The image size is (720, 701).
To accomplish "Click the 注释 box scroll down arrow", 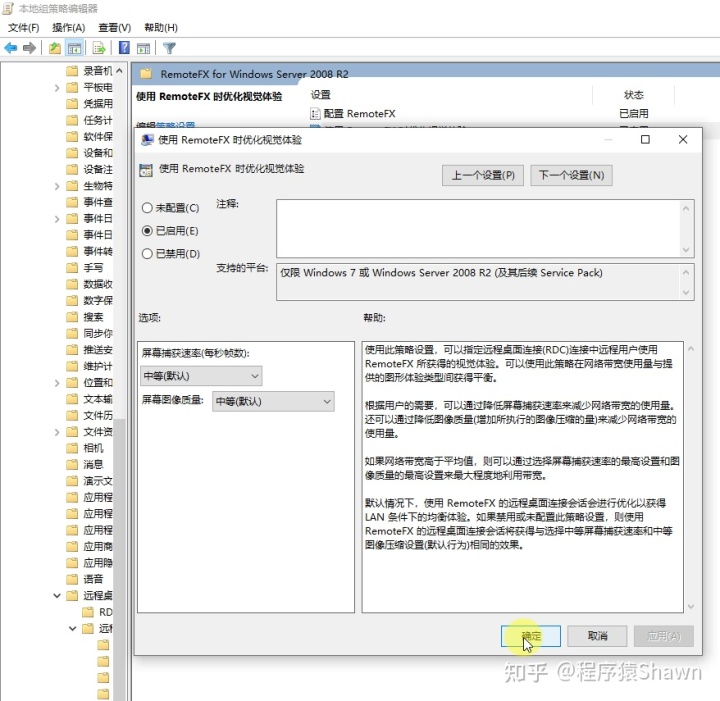I will pos(686,250).
